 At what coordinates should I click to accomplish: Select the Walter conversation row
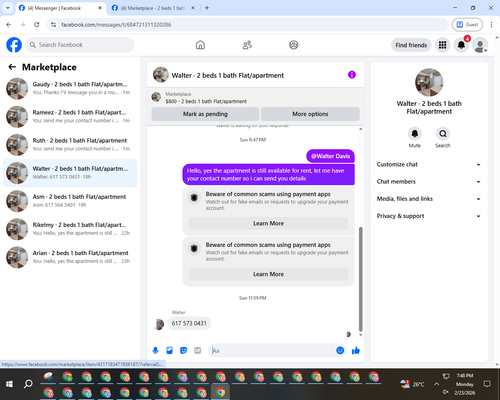[70, 173]
